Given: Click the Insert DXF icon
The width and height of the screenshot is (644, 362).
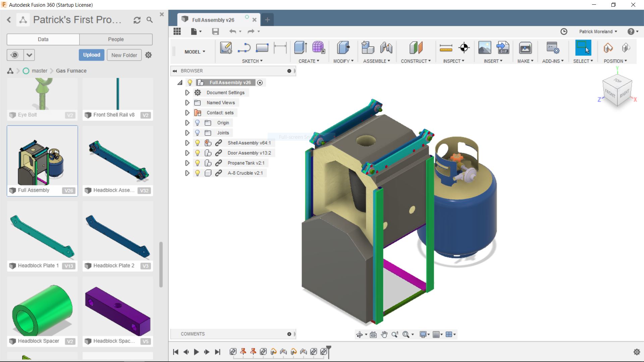Looking at the screenshot, I should click(503, 48).
